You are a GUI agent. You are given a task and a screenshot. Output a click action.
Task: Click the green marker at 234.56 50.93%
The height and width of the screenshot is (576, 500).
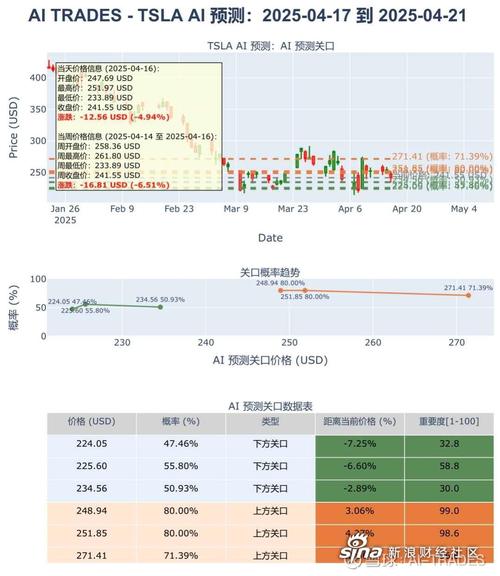160,307
